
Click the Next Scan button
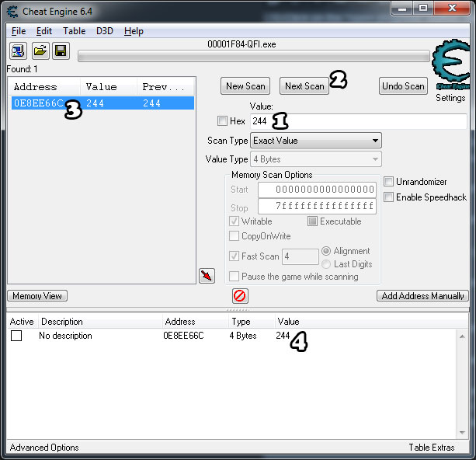304,86
